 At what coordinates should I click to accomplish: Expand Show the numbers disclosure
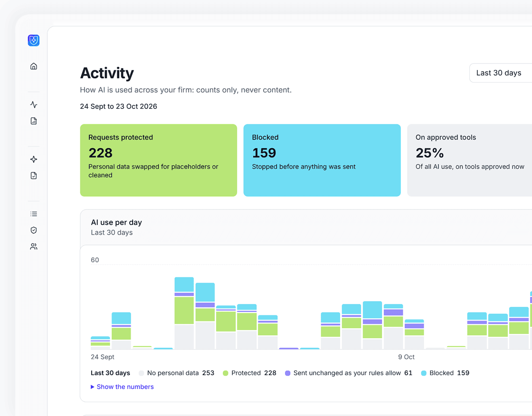122,387
